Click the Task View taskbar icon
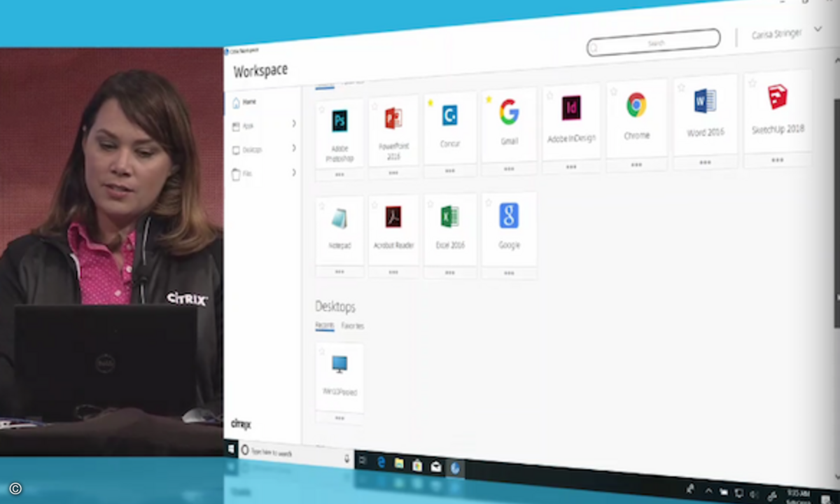 tap(362, 460)
